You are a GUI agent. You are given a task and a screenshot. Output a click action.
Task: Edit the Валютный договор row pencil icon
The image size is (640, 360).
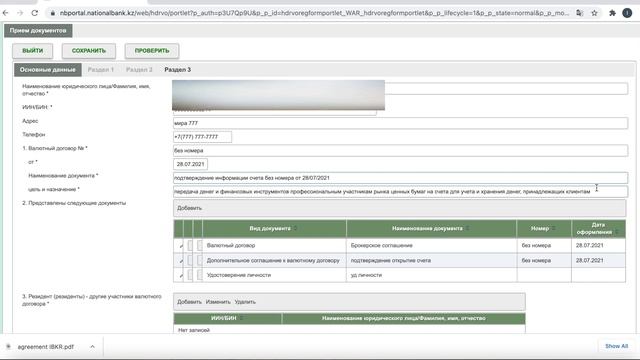click(181, 246)
